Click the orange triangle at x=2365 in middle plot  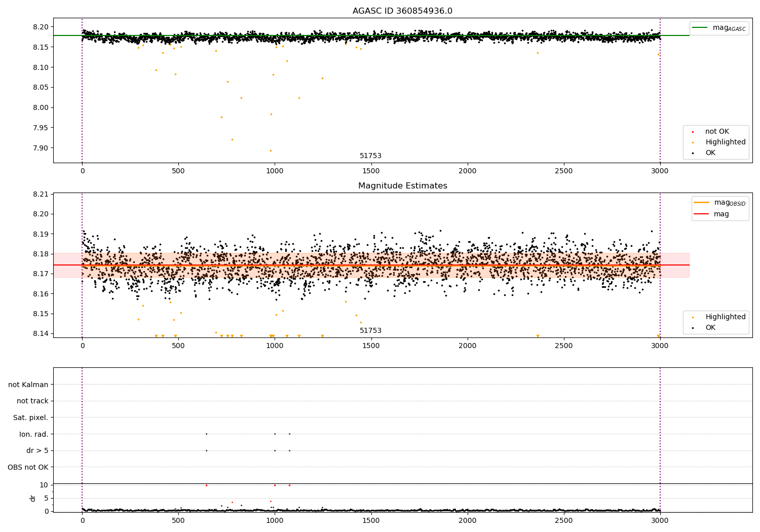pyautogui.click(x=538, y=336)
